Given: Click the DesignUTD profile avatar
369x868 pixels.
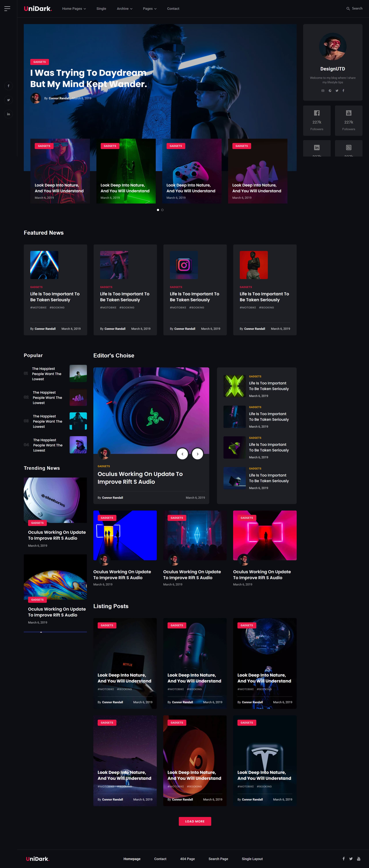Looking at the screenshot, I should click(x=333, y=47).
